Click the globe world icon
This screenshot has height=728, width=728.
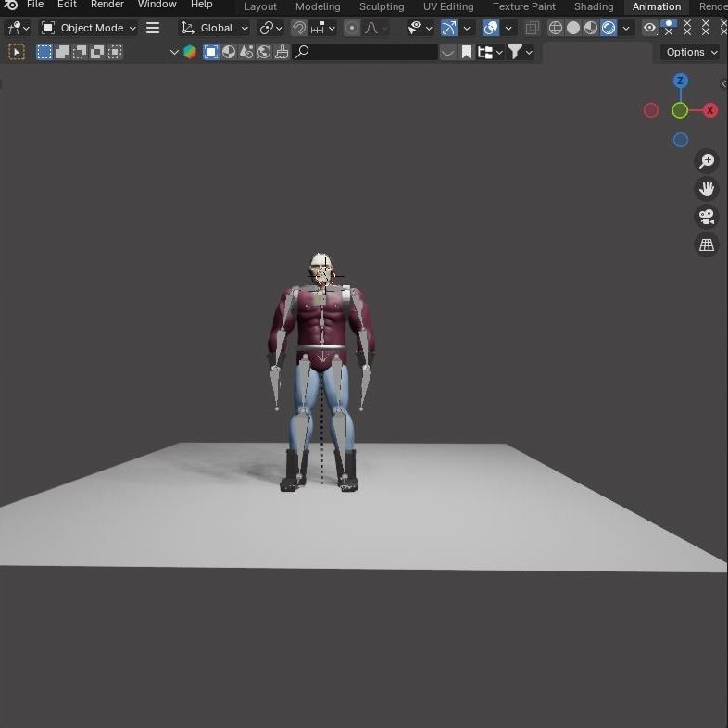pyautogui.click(x=264, y=52)
